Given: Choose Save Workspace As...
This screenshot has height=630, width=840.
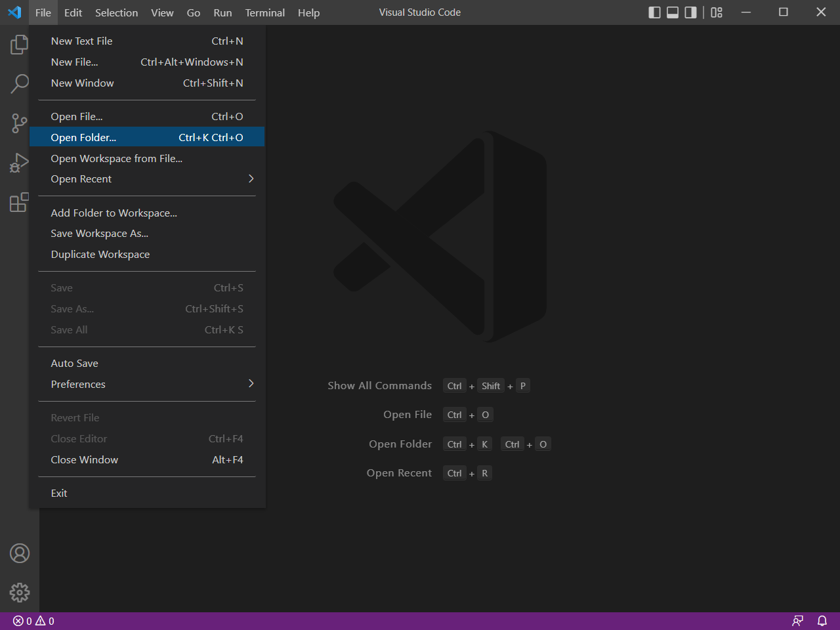Looking at the screenshot, I should click(x=147, y=233).
